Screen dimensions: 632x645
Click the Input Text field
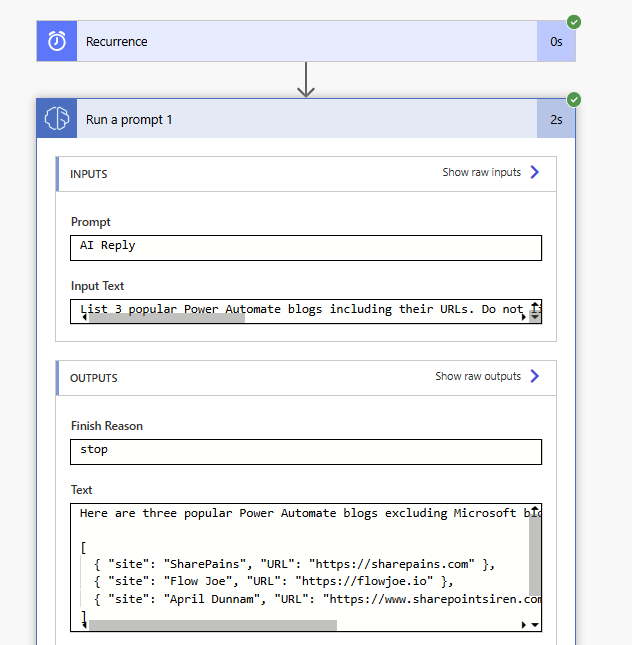[306, 312]
